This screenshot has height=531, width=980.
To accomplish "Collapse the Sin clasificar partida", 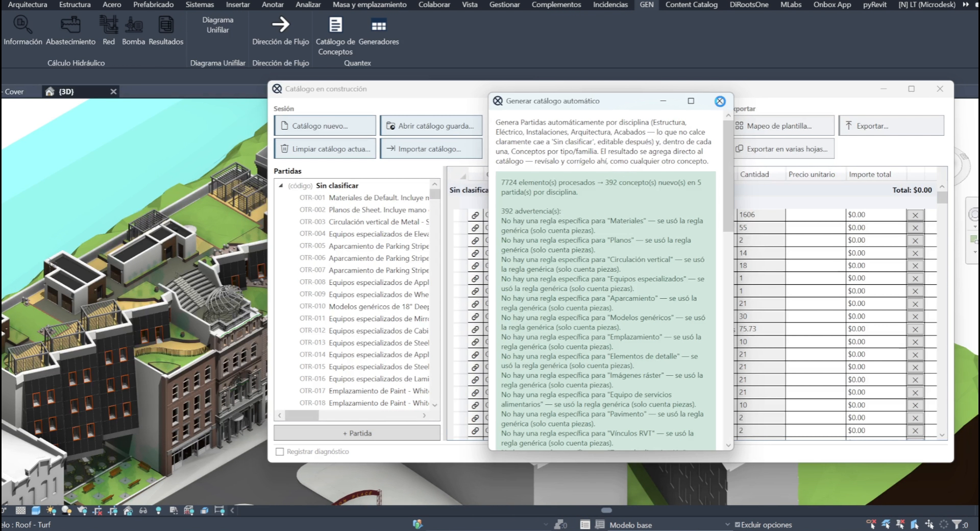I will pyautogui.click(x=281, y=186).
